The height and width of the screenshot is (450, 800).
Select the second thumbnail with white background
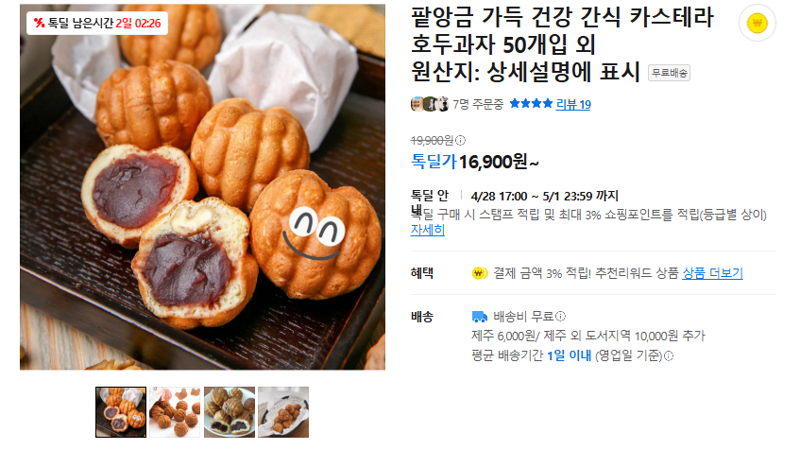click(x=174, y=412)
